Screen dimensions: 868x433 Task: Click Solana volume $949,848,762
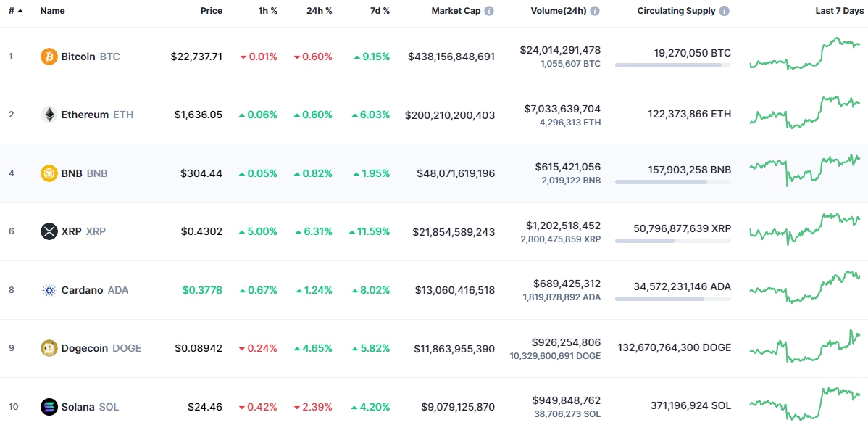tap(568, 400)
